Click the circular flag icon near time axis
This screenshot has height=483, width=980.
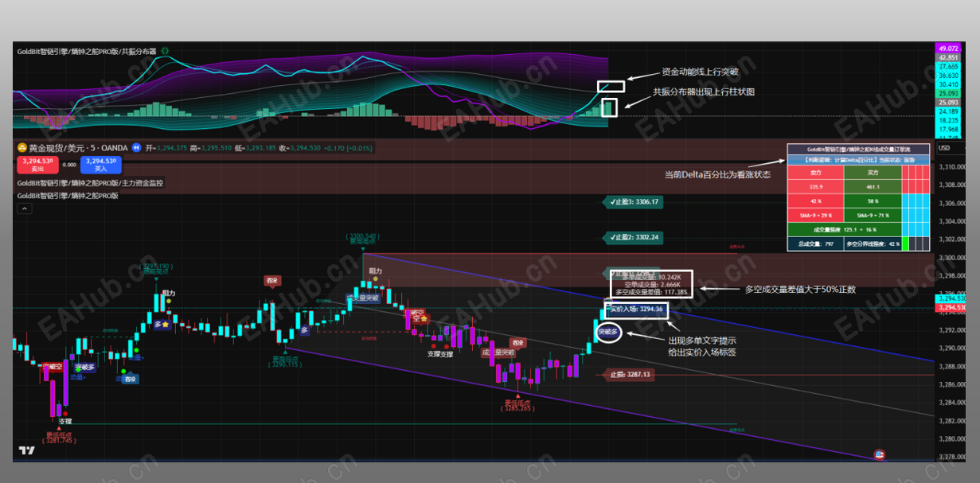pos(880,454)
